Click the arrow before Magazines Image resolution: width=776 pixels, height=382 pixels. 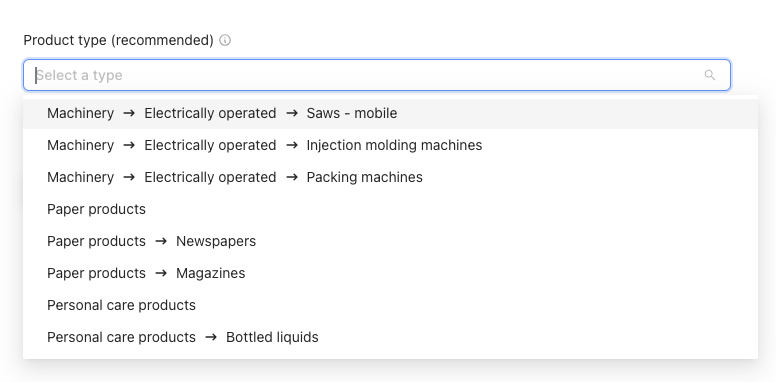click(161, 273)
